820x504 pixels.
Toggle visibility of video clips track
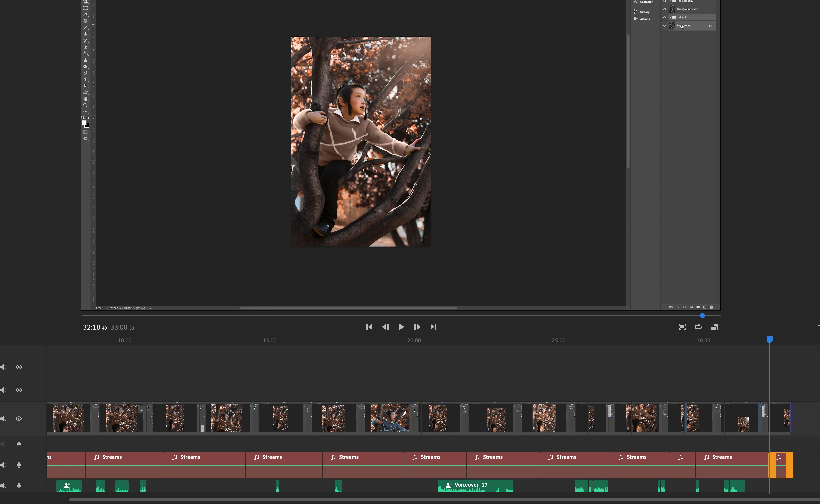[x=19, y=419]
